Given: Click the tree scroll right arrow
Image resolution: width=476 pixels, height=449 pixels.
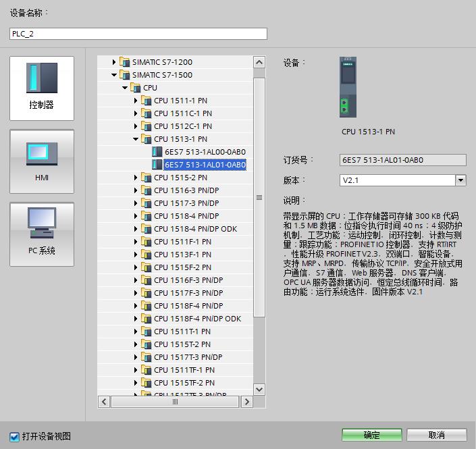Looking at the screenshot, I should click(x=247, y=402).
